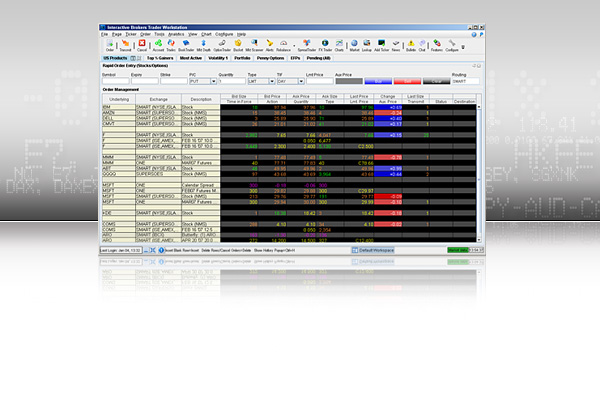Click the Routing field showing SMART
Screen dimensions: 600x400
coord(465,81)
